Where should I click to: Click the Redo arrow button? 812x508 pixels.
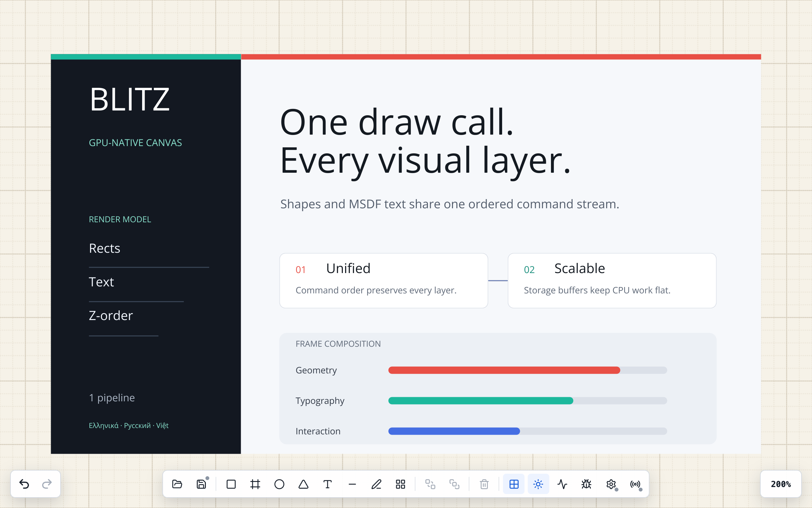coord(47,484)
